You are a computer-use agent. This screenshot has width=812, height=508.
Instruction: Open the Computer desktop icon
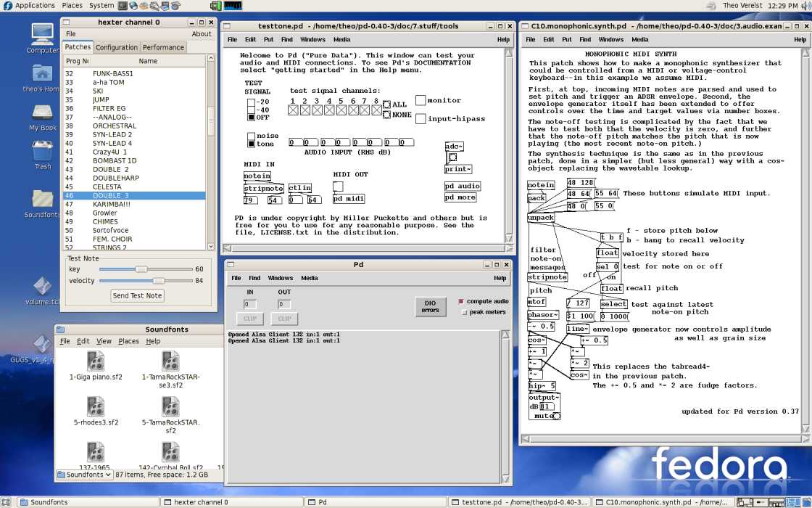pos(41,33)
